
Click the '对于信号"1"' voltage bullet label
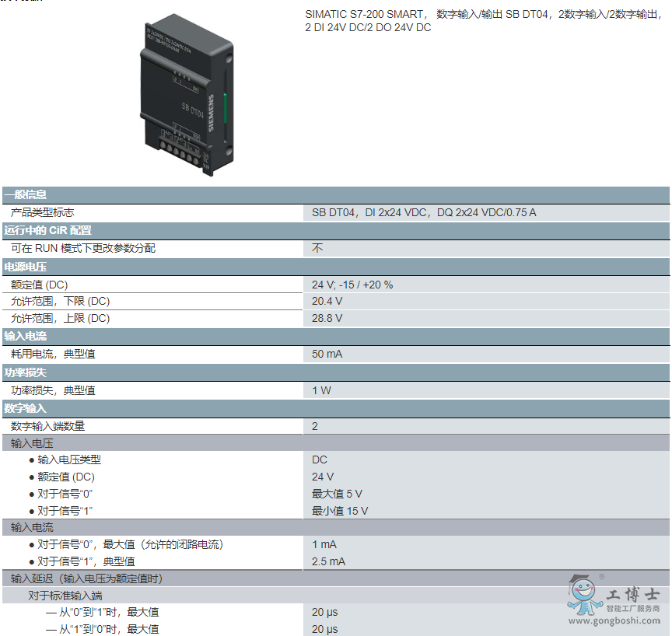(x=65, y=511)
